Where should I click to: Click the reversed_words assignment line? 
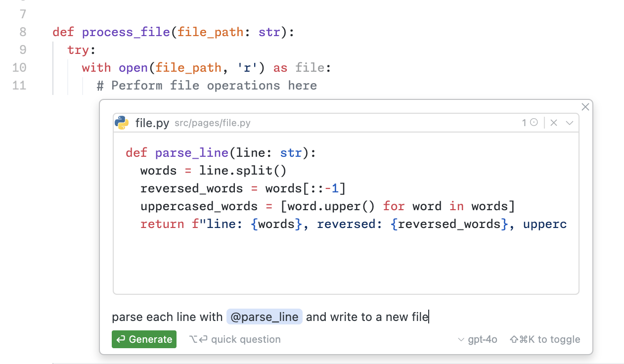coord(243,188)
